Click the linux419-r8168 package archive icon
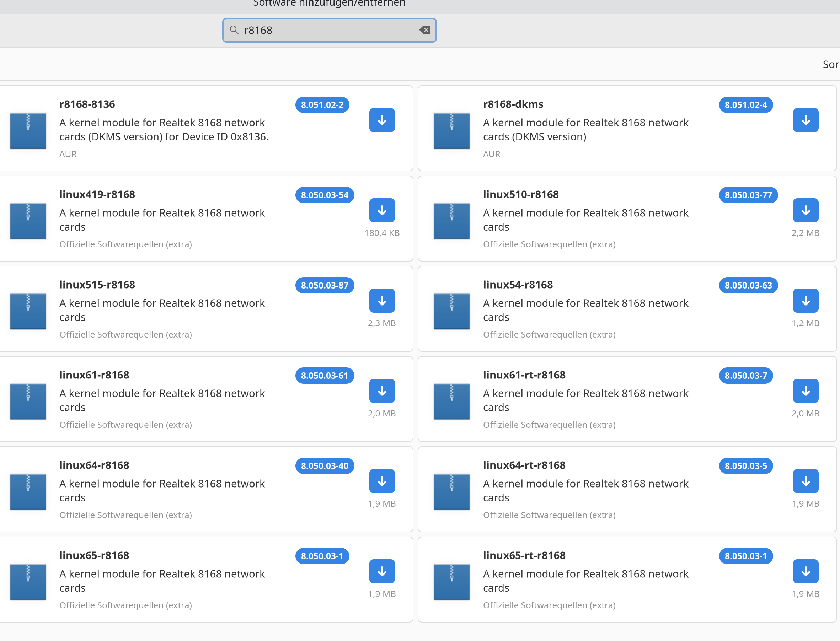 click(x=28, y=221)
